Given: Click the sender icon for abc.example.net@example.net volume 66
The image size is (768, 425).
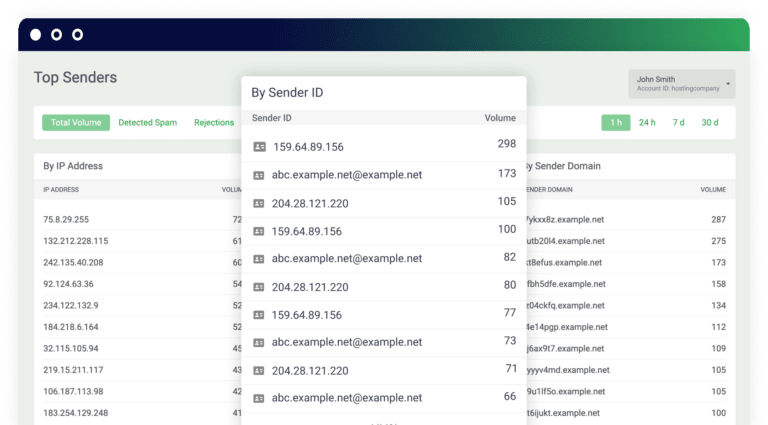Looking at the screenshot, I should coord(259,398).
